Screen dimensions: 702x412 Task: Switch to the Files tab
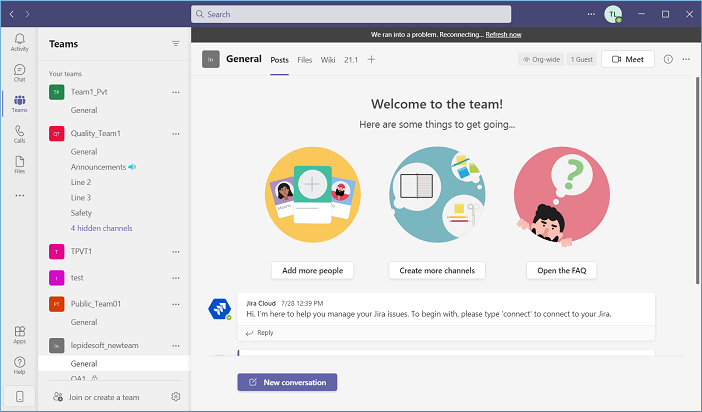pyautogui.click(x=304, y=60)
